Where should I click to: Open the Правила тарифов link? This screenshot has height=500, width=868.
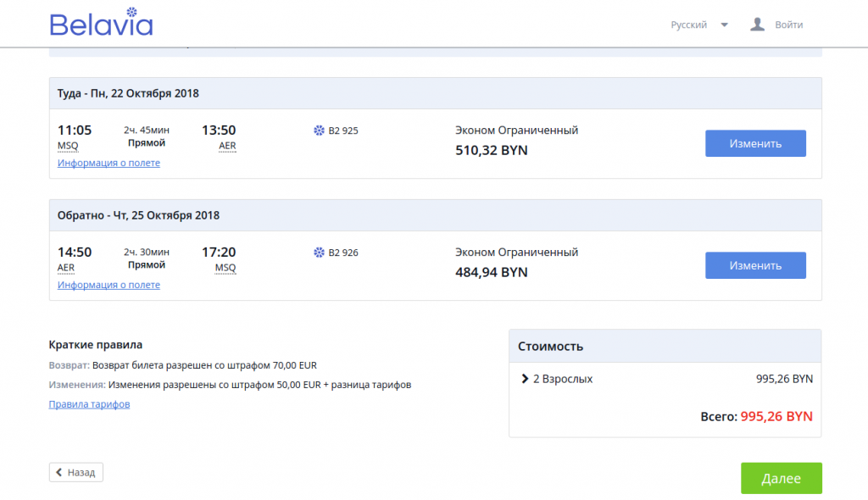(x=89, y=404)
